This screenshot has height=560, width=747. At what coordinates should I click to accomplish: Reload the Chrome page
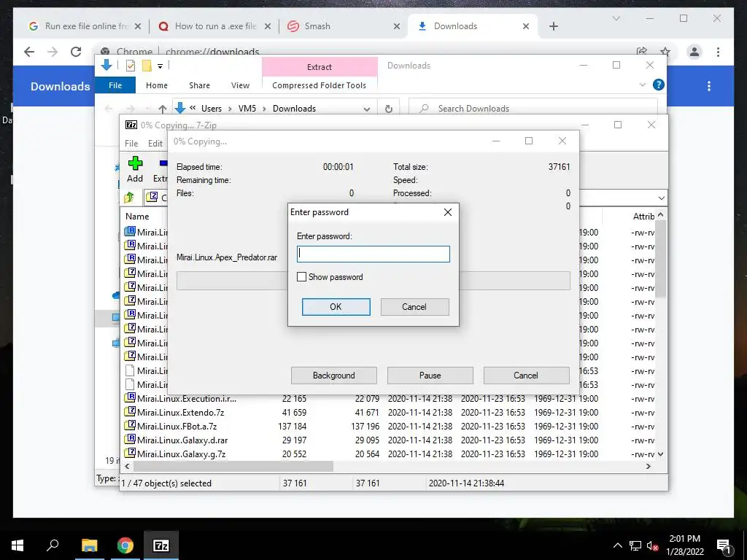(x=76, y=52)
